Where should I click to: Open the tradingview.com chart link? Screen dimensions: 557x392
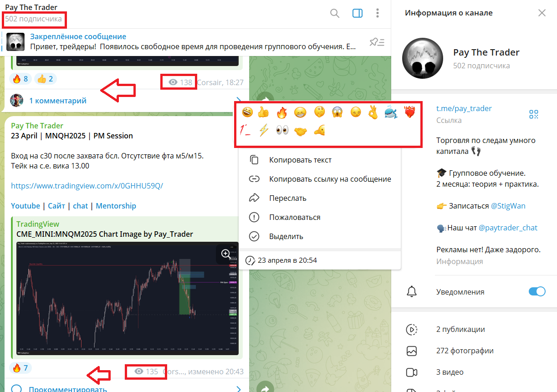(87, 186)
